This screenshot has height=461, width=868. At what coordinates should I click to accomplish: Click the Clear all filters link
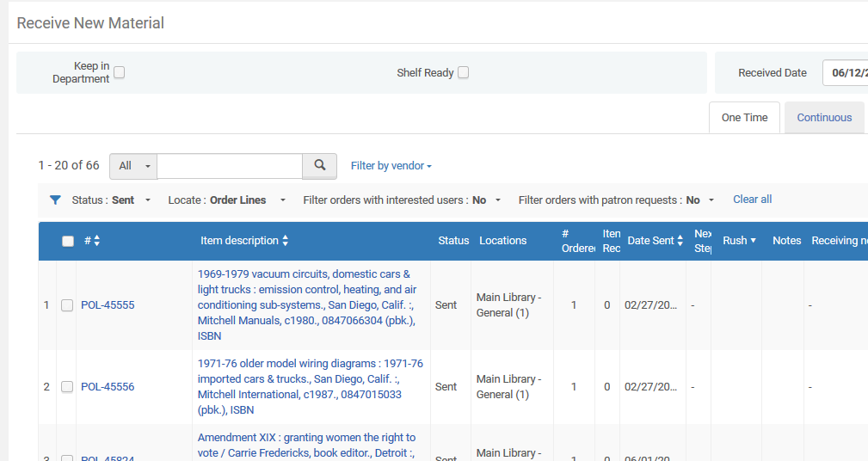click(752, 200)
